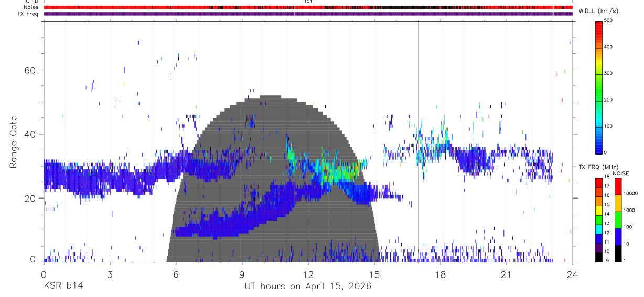Click the 10000 tick on the NOISE legend
Image resolution: width=644 pixels, height=297 pixels.
click(x=630, y=193)
